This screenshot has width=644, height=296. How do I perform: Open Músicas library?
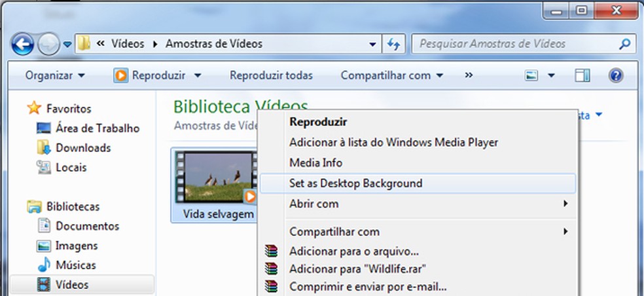click(75, 265)
